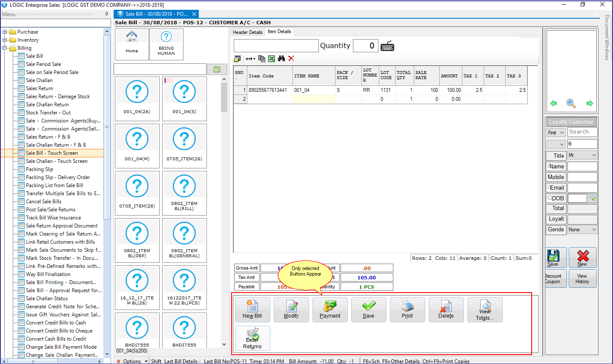The image size is (613, 364).
Task: Click the Enter Returns cart button
Action: (x=252, y=338)
